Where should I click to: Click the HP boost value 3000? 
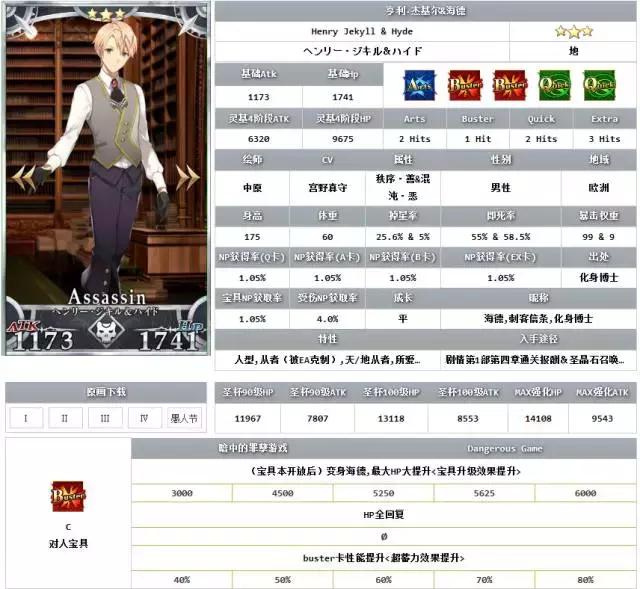click(182, 493)
